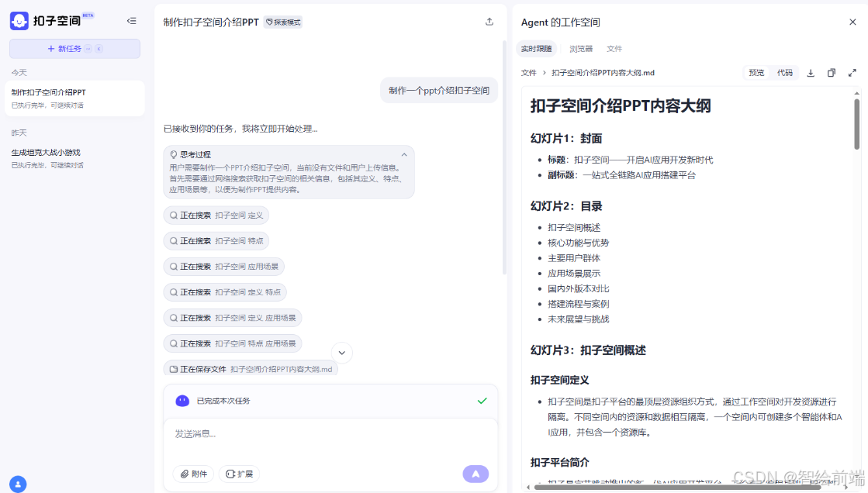Click the outline item 未来展望与挑战
The height and width of the screenshot is (493, 868).
click(x=578, y=319)
